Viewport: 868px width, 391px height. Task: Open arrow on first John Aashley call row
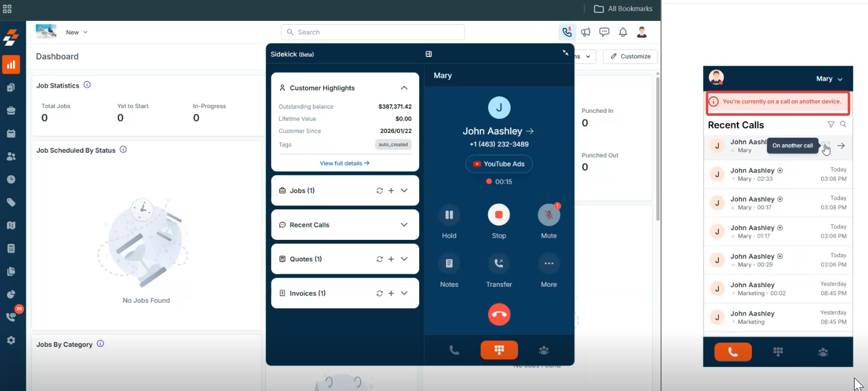pos(841,146)
